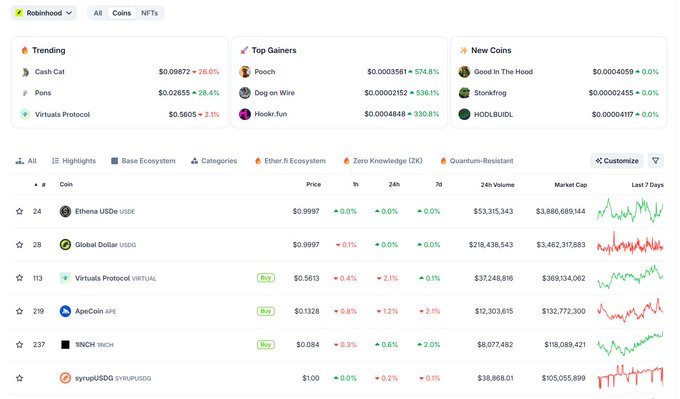Favorite Ethena USDe with star
This screenshot has width=680, height=399.
(x=20, y=211)
